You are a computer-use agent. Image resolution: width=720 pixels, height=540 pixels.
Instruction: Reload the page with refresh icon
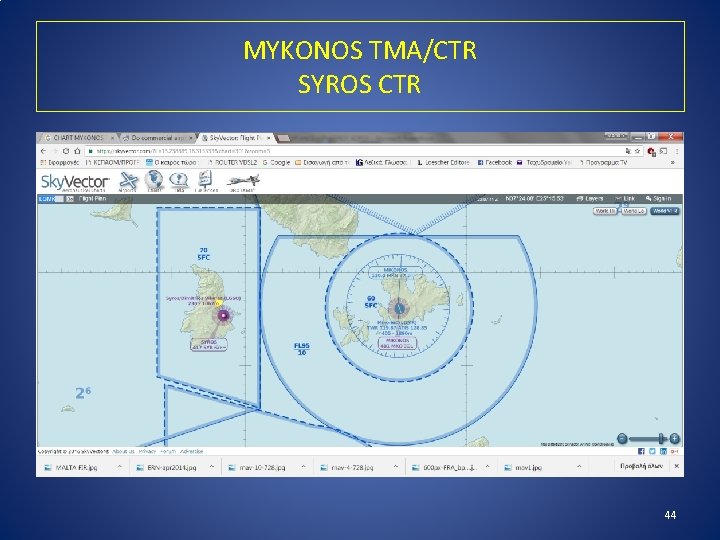tap(66, 151)
